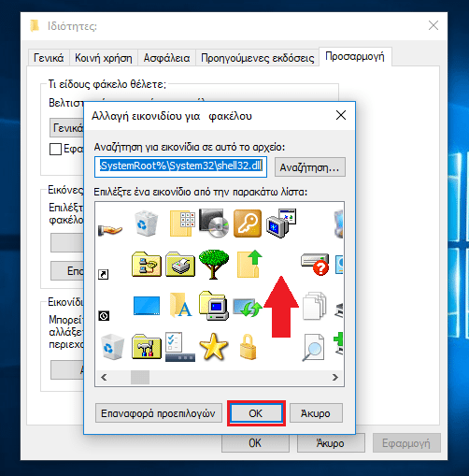This screenshot has height=476, width=469.
Task: Confirm icon with red-highlighted OK button
Action: click(256, 413)
